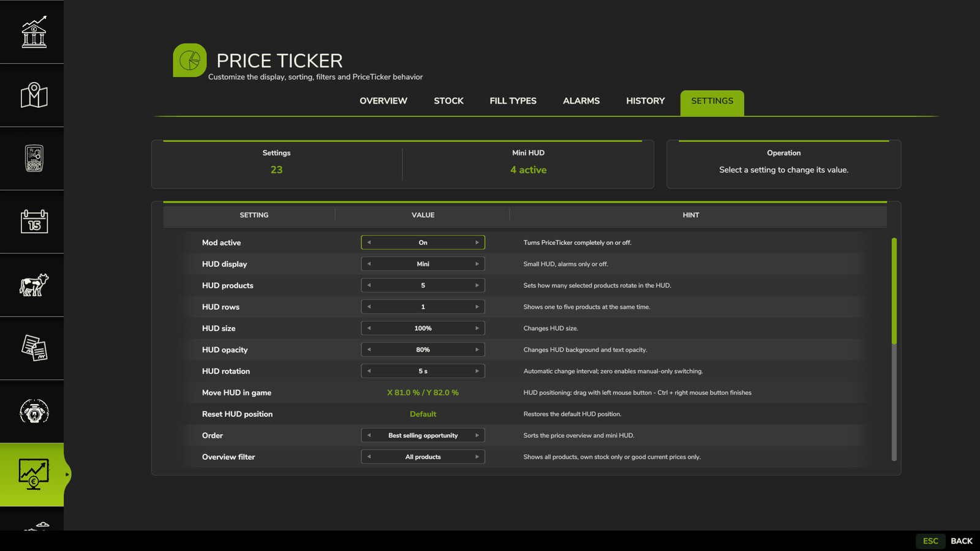Open the map sidebar icon

click(34, 95)
